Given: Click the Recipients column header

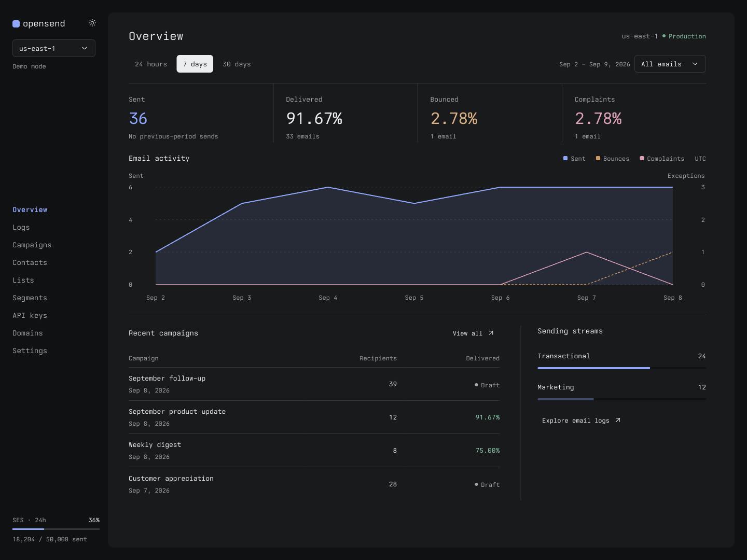Looking at the screenshot, I should tap(378, 358).
